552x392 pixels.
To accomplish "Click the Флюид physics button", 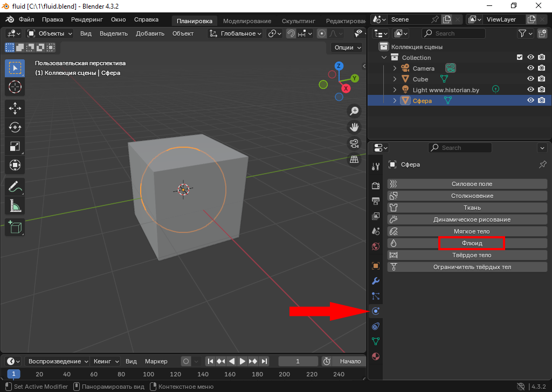I will 472,243.
